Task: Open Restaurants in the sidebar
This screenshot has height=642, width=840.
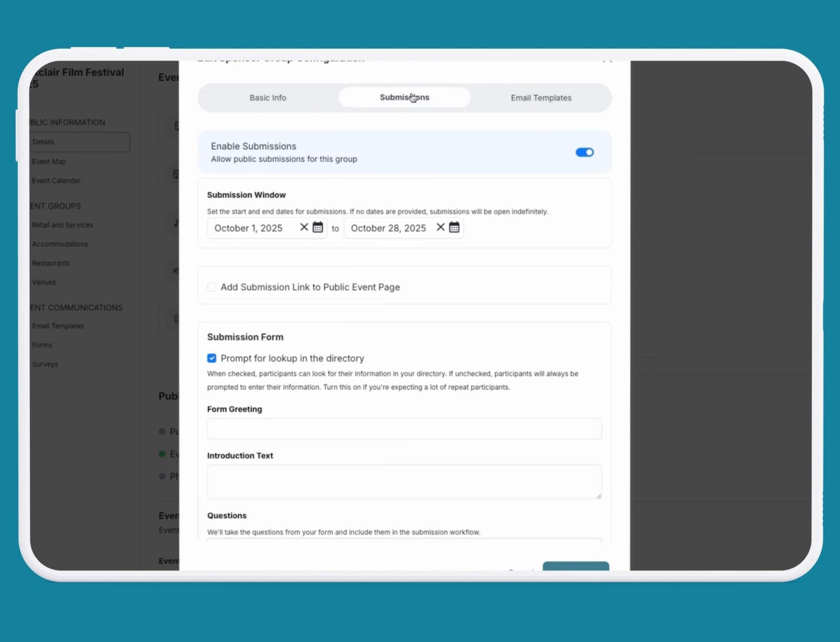Action: [x=51, y=263]
